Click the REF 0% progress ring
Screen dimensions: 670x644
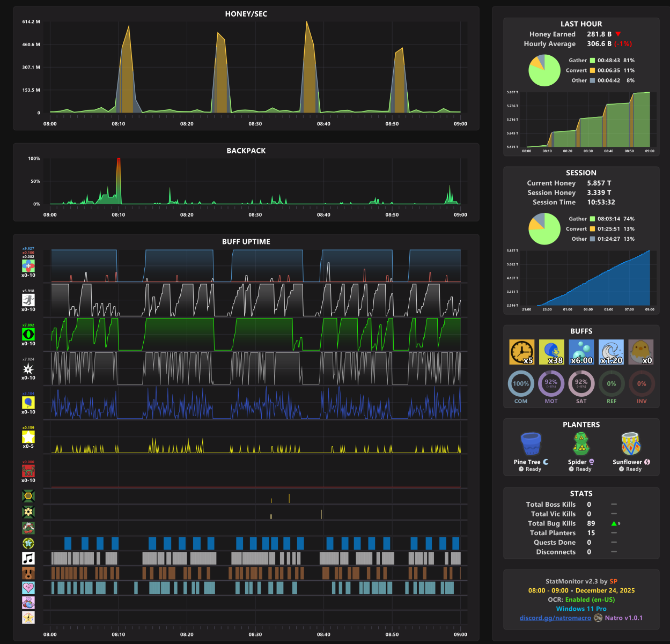(612, 383)
